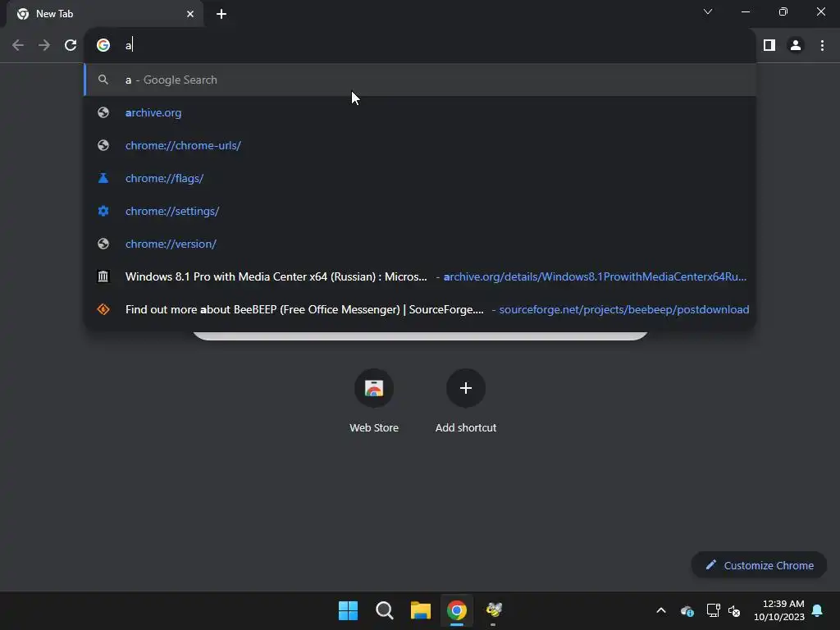Reload the page with the refresh icon
This screenshot has width=840, height=630.
[x=71, y=46]
